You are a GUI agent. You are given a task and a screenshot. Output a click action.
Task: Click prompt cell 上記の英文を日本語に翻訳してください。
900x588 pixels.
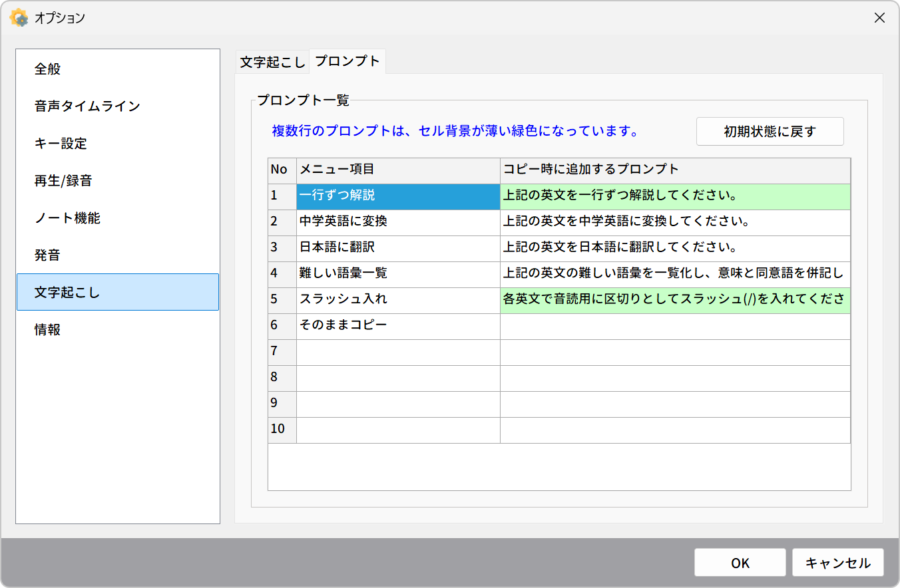point(675,248)
